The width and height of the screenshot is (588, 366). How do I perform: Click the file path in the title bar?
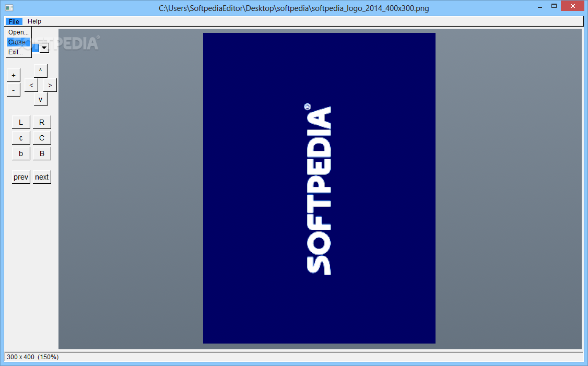click(x=293, y=8)
